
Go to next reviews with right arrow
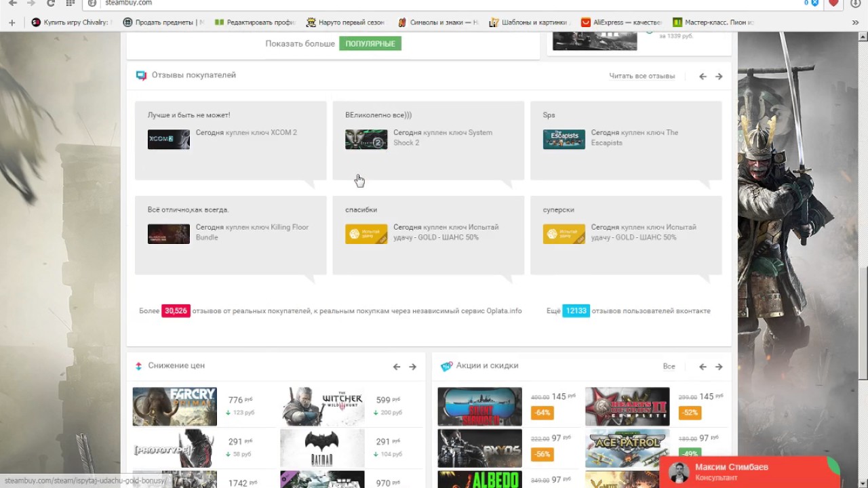[x=719, y=77]
